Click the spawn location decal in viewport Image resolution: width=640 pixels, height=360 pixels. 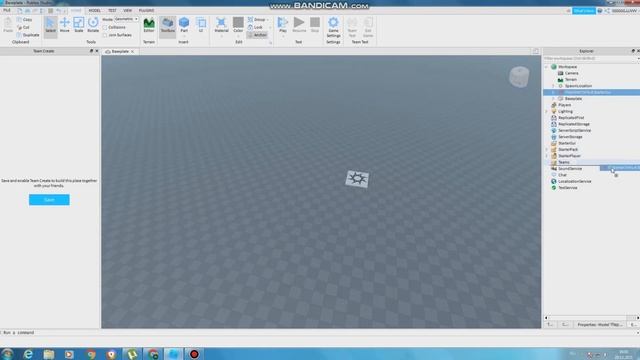pos(357,179)
